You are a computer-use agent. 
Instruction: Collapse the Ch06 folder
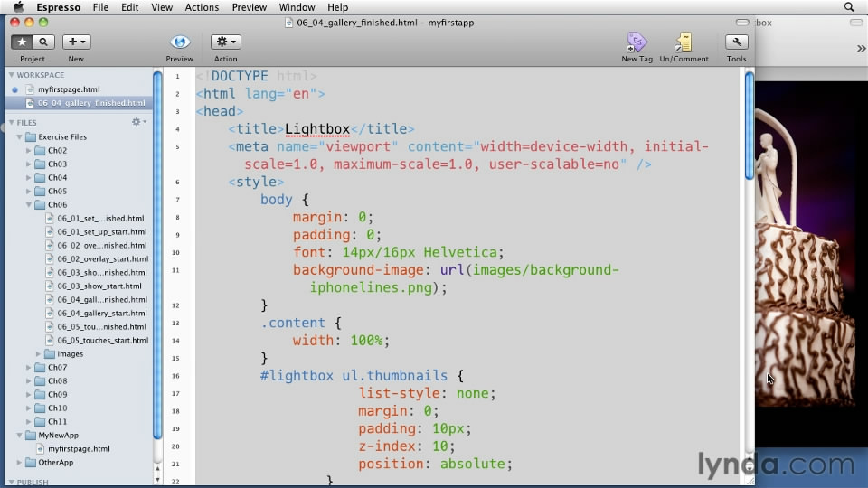coord(29,205)
